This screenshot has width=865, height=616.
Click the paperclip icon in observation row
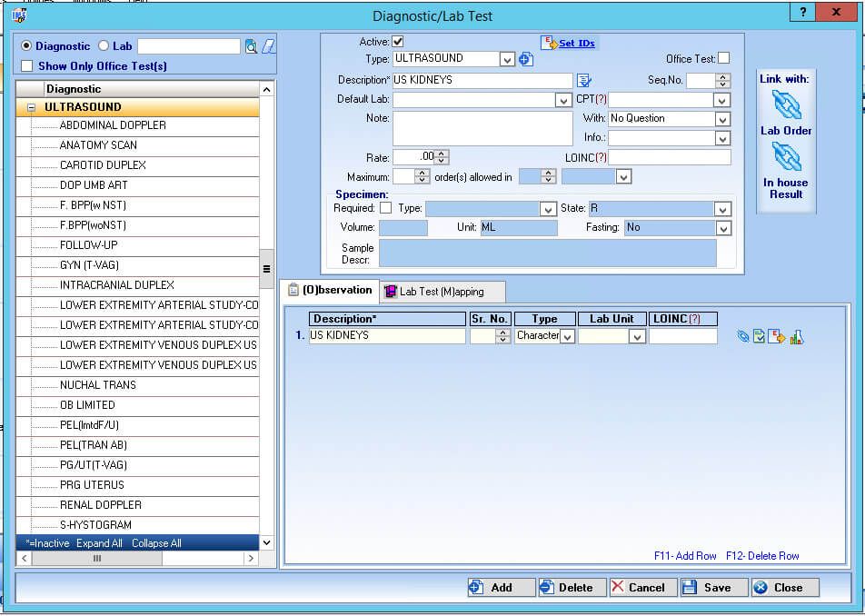point(743,337)
